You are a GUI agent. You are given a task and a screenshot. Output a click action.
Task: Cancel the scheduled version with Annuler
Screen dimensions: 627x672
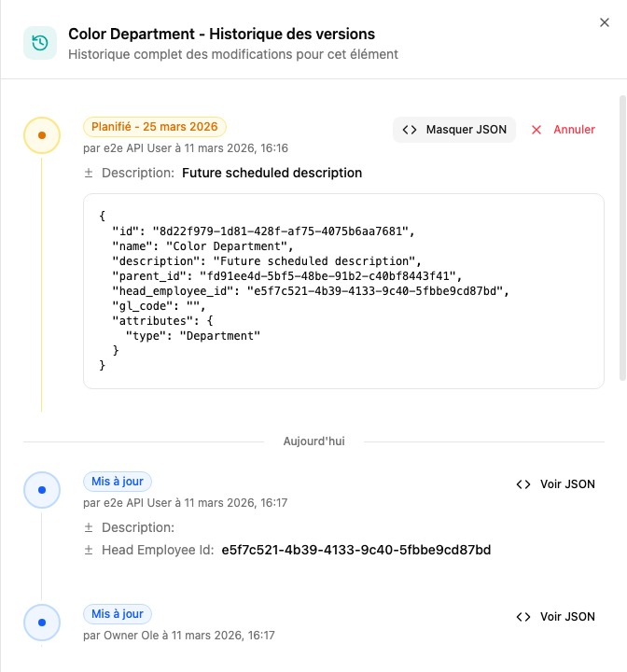click(x=563, y=130)
